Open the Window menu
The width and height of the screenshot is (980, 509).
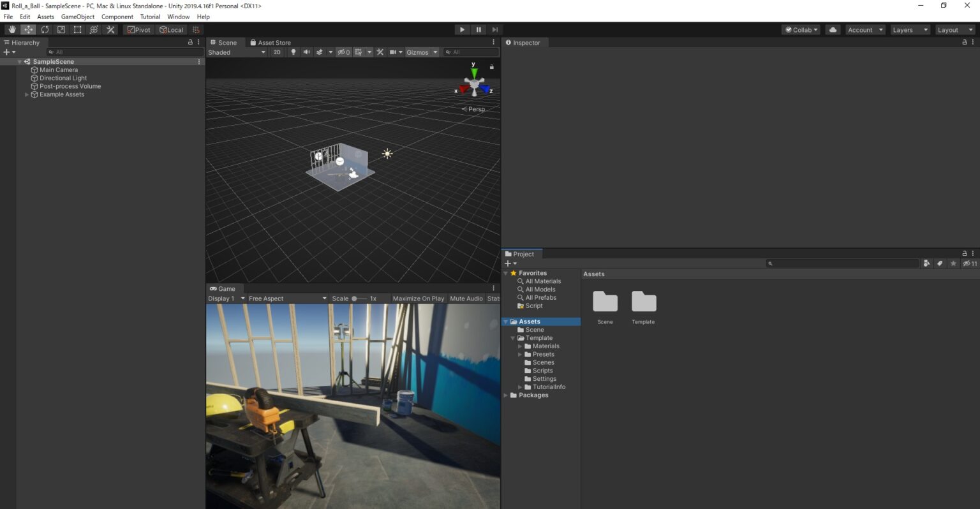pyautogui.click(x=178, y=17)
